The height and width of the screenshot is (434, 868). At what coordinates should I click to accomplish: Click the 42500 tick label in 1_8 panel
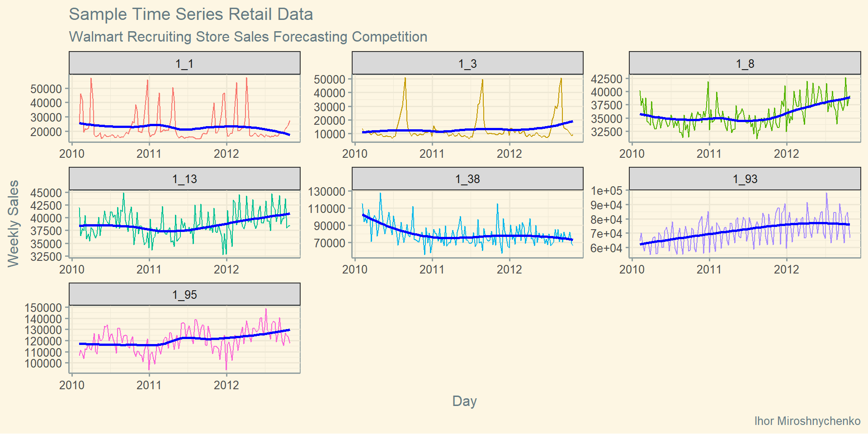click(x=606, y=79)
